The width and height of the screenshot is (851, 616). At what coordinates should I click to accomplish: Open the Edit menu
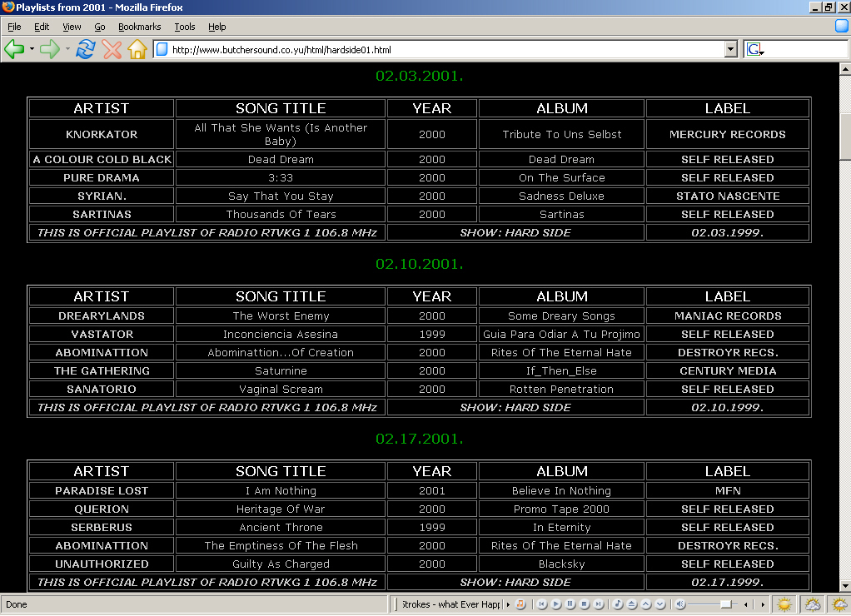(x=42, y=27)
